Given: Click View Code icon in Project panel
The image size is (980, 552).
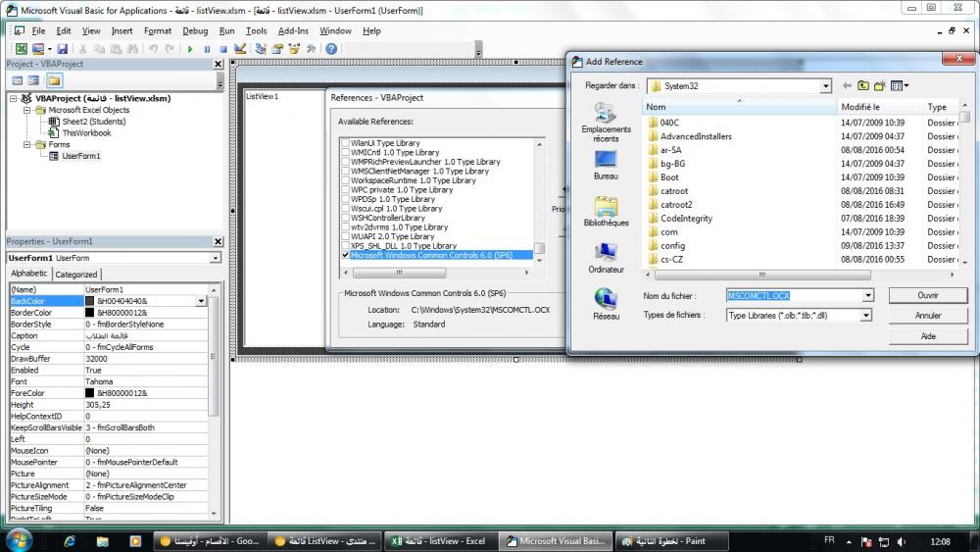Looking at the screenshot, I should point(18,80).
